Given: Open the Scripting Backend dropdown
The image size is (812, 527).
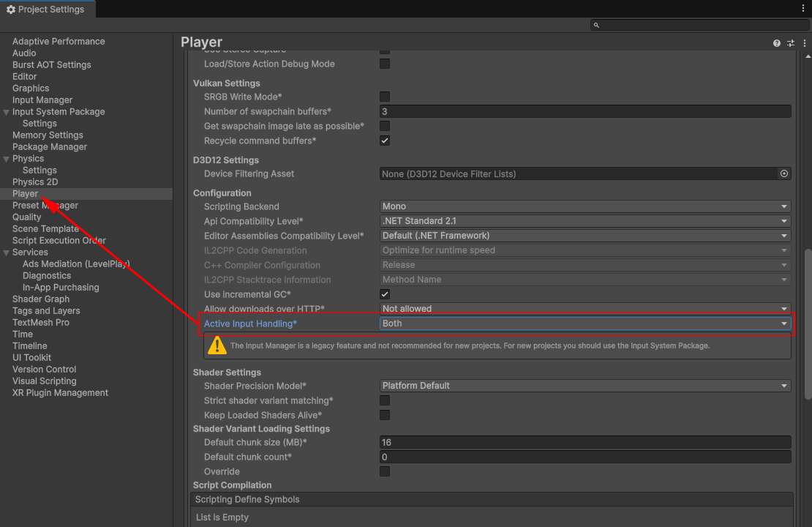Looking at the screenshot, I should pyautogui.click(x=583, y=206).
